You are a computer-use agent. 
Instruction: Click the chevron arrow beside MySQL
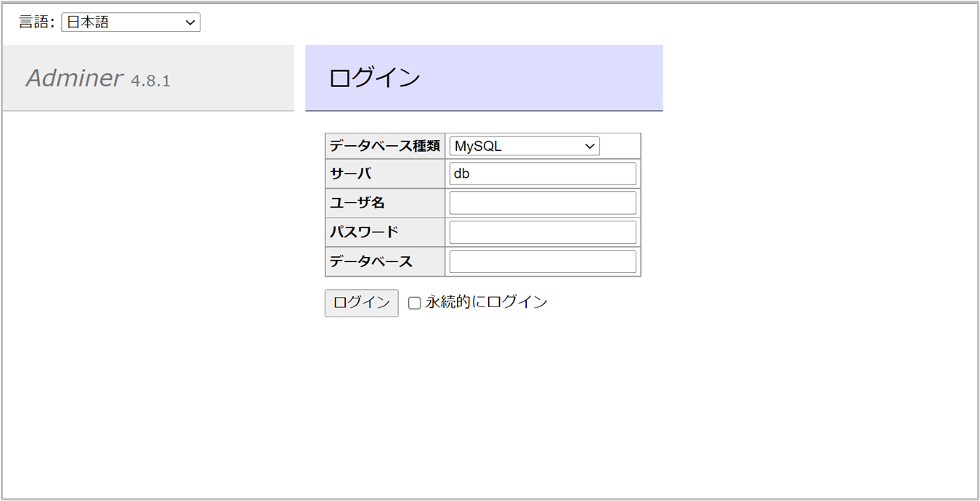point(590,146)
